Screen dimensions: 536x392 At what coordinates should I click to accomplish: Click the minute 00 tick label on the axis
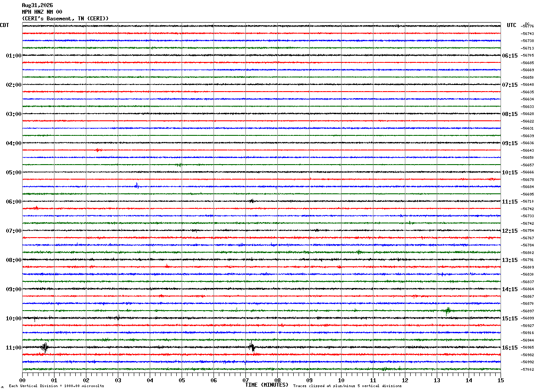coord(22,380)
